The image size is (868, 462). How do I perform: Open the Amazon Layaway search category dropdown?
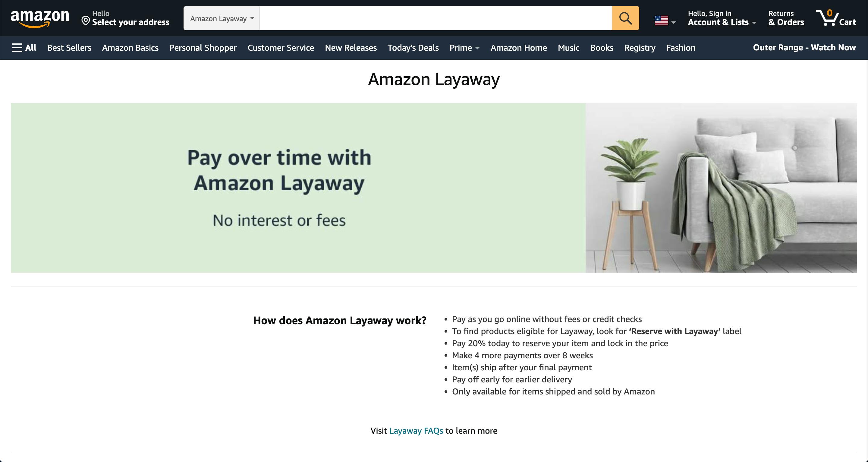click(x=222, y=18)
